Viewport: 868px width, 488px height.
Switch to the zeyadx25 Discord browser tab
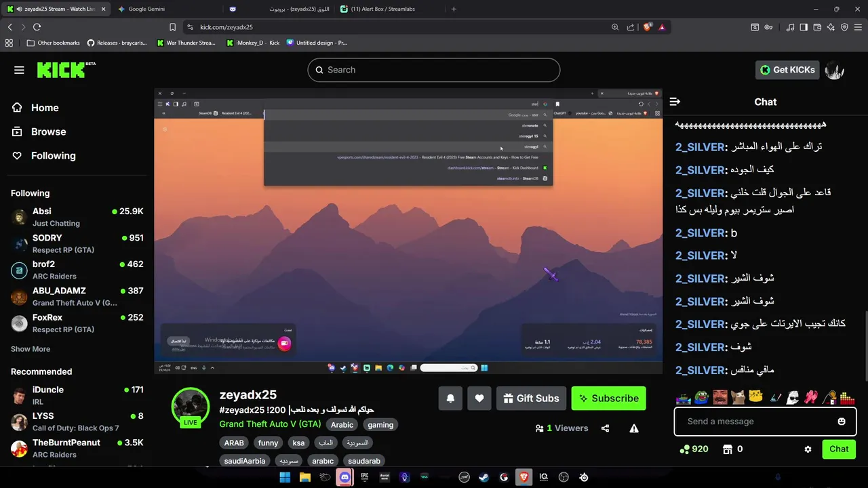point(279,9)
